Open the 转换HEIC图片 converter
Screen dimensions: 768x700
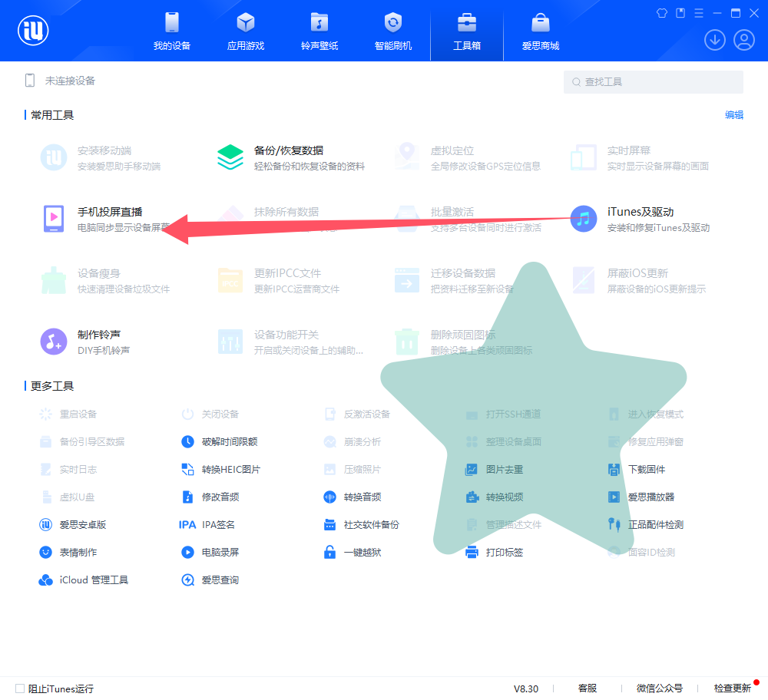tap(221, 470)
